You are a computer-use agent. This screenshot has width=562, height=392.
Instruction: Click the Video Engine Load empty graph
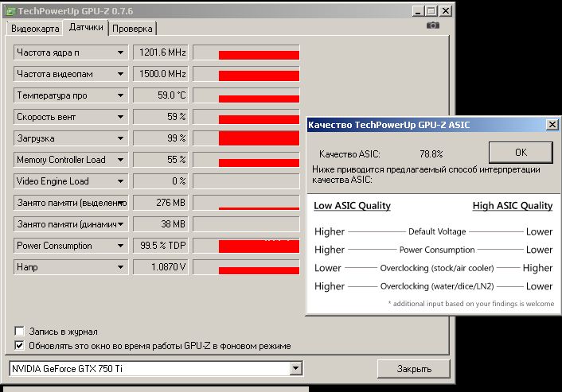pos(246,181)
